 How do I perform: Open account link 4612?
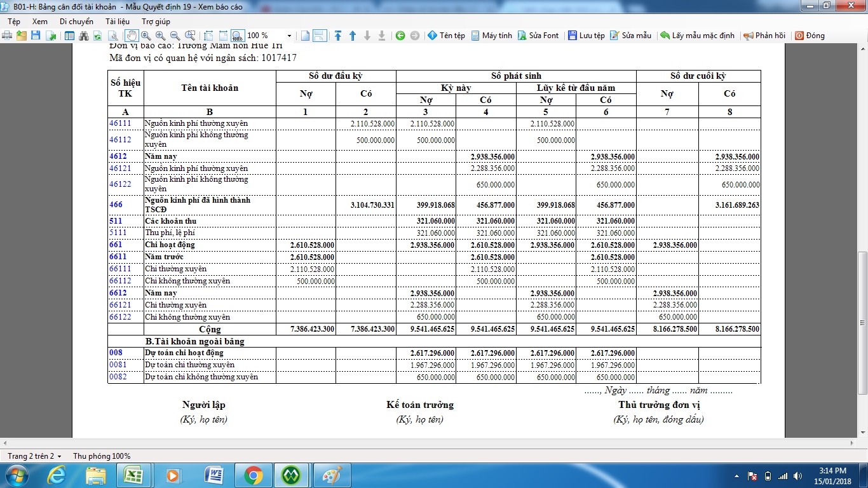(118, 156)
